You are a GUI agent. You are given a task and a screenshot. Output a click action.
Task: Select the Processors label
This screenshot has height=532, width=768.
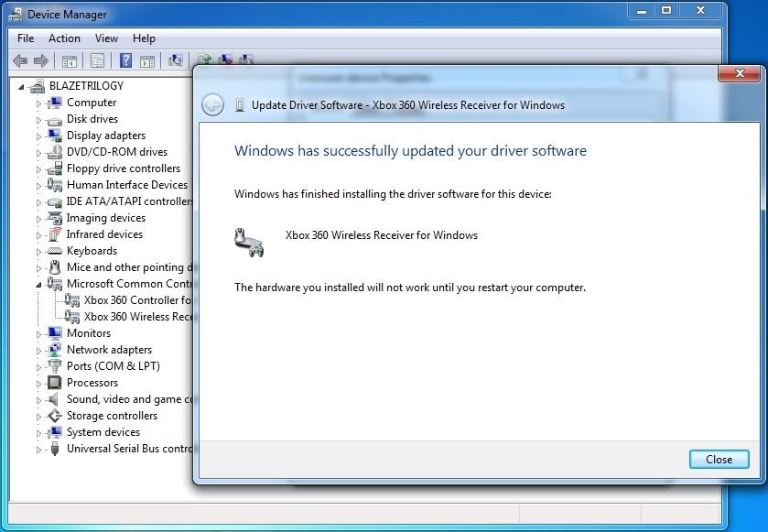(x=92, y=383)
